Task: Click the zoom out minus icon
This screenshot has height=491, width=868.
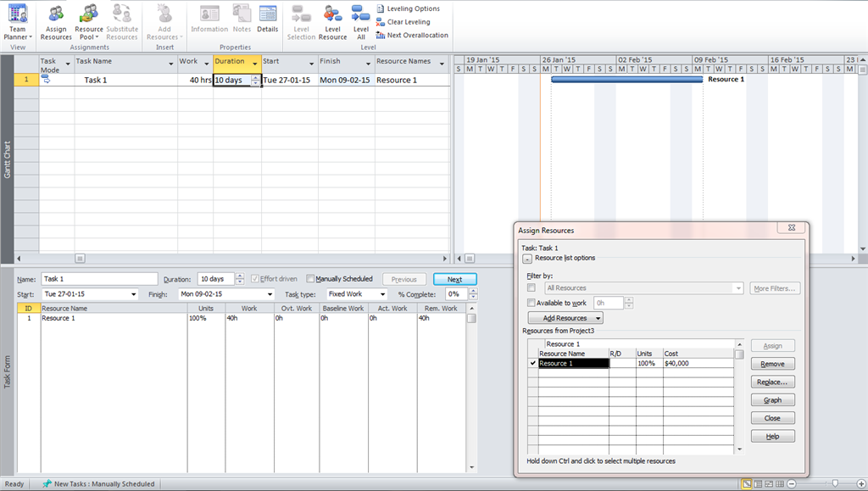Action: (x=792, y=484)
